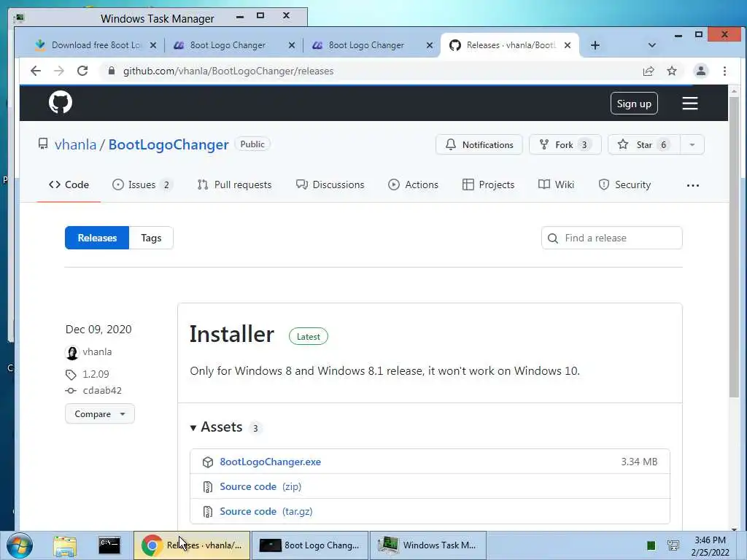Open the Security tab
This screenshot has height=560, width=747.
pos(624,184)
